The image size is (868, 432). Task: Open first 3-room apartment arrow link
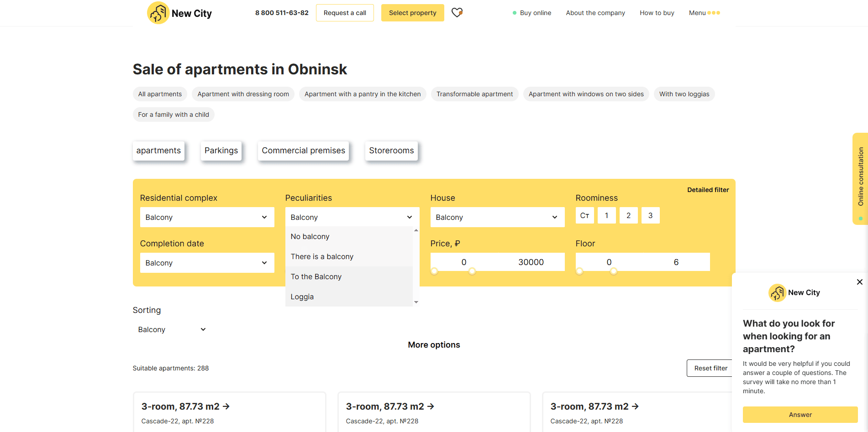(226, 406)
